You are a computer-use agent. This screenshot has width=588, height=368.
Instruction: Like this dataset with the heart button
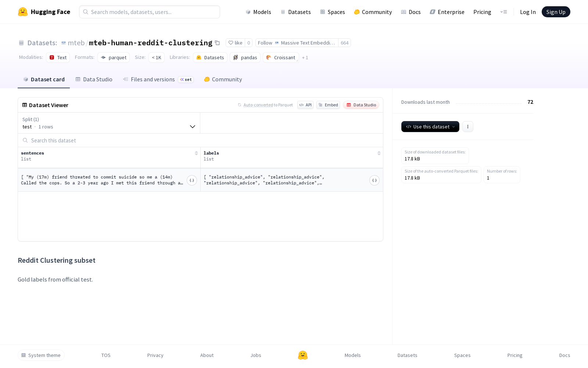coord(235,43)
